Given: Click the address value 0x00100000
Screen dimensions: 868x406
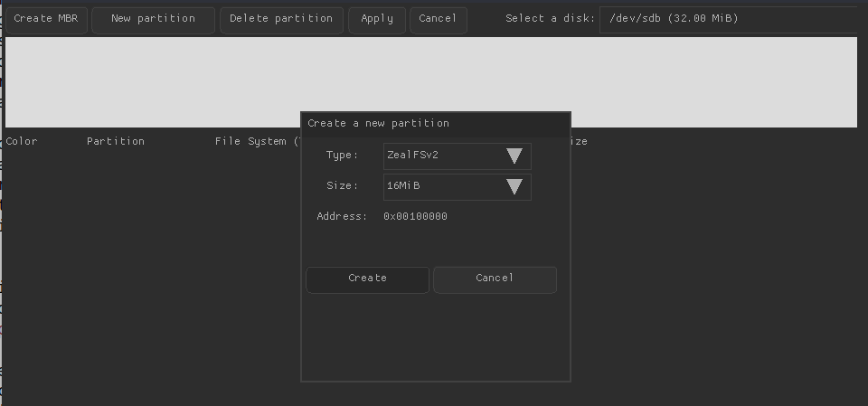Looking at the screenshot, I should (415, 216).
